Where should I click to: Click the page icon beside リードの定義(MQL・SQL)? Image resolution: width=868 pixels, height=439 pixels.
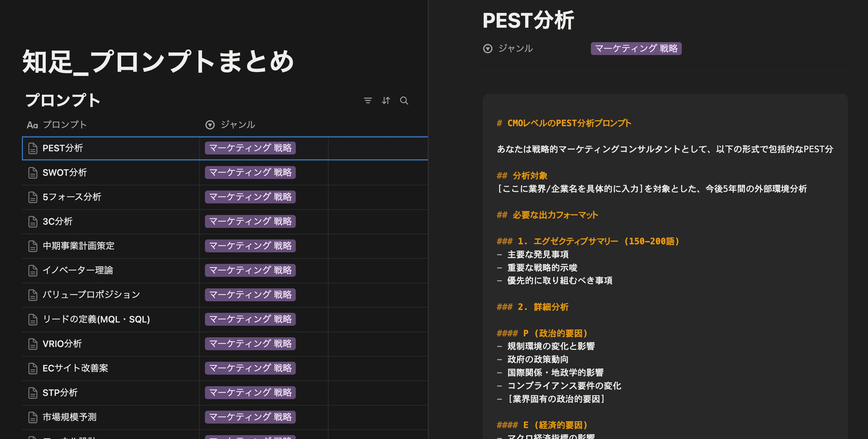(x=33, y=319)
